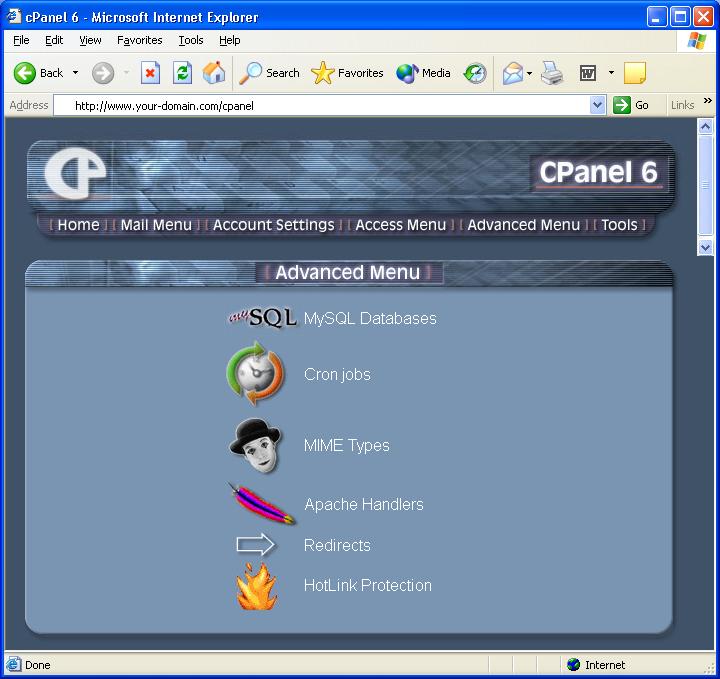Open the MIME Types link
Viewport: 720px width, 679px height.
[347, 445]
